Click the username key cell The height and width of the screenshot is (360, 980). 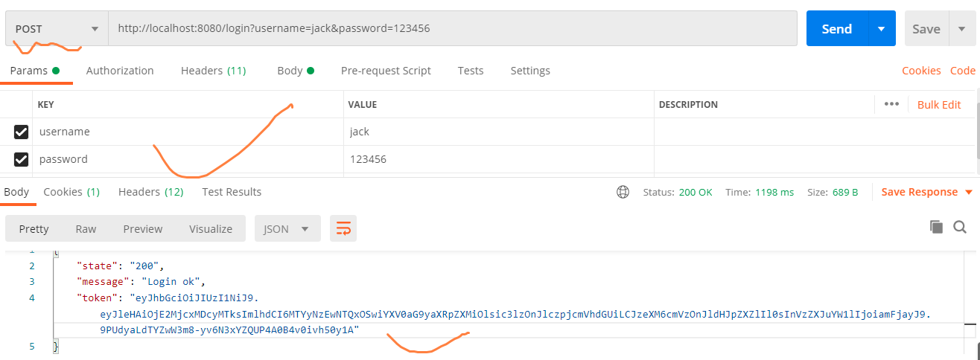click(x=188, y=132)
